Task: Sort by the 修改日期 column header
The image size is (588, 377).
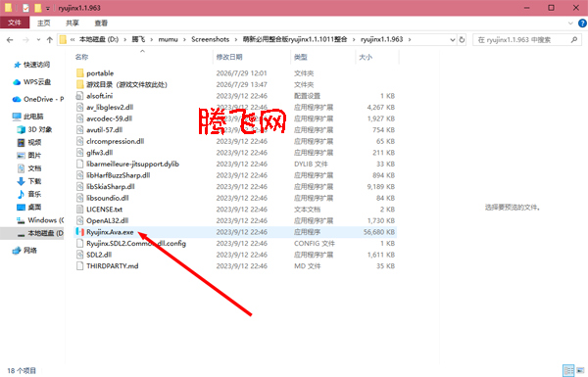Action: (229, 57)
